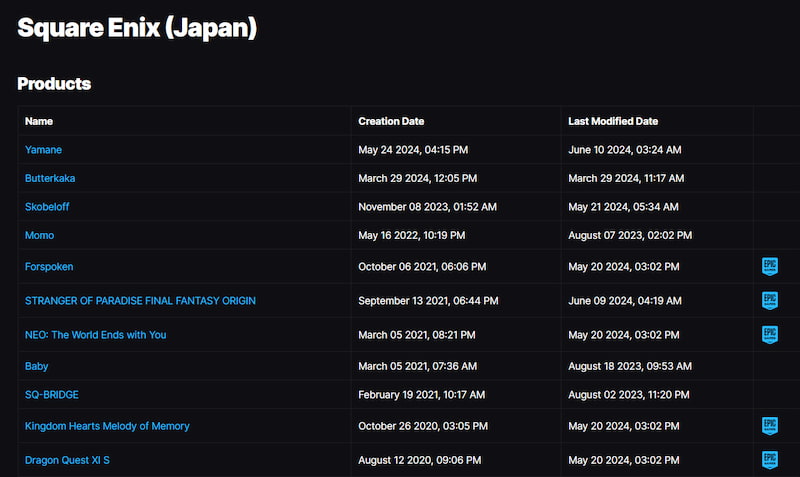
Task: Open the Momo product link
Action: (x=39, y=235)
